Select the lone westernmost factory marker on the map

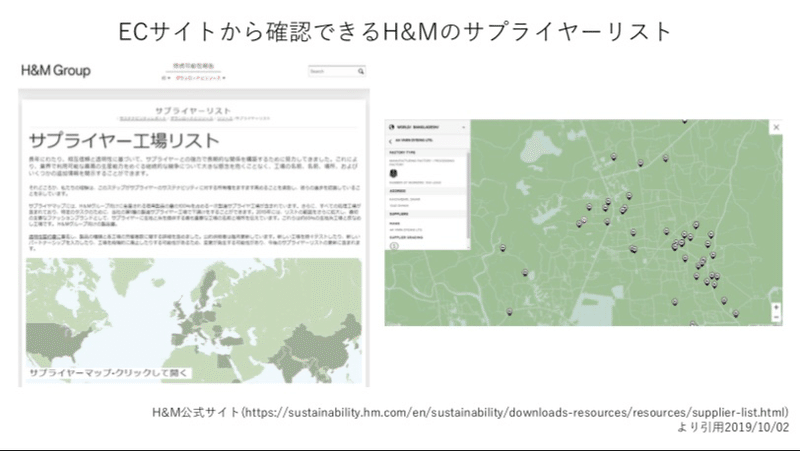point(503,248)
